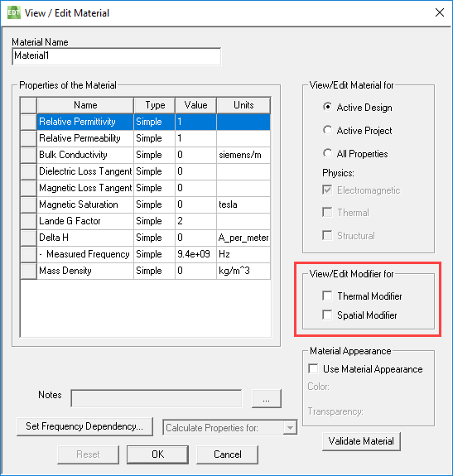Click the Type cell of Bulk Conductivity
Viewport: 453px width, 476px height.
(155, 155)
